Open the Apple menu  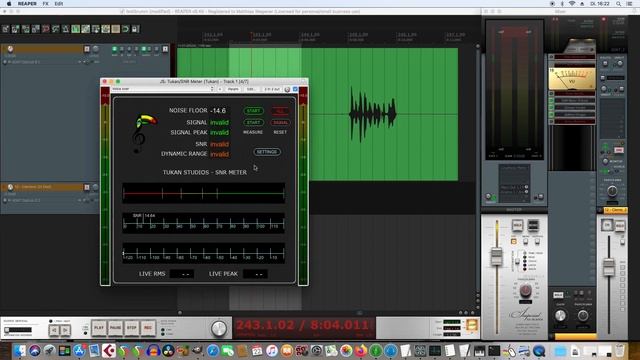pos(9,4)
